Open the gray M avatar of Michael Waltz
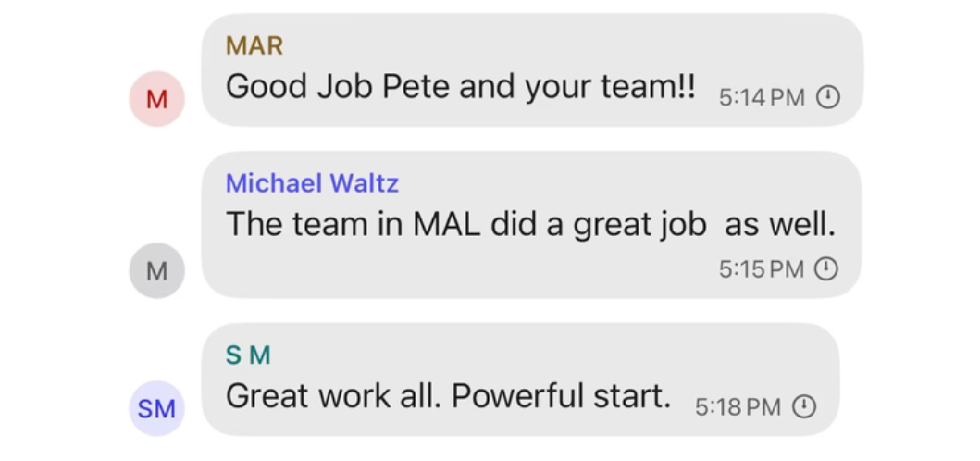Viewport: 980px width, 461px height. (156, 270)
